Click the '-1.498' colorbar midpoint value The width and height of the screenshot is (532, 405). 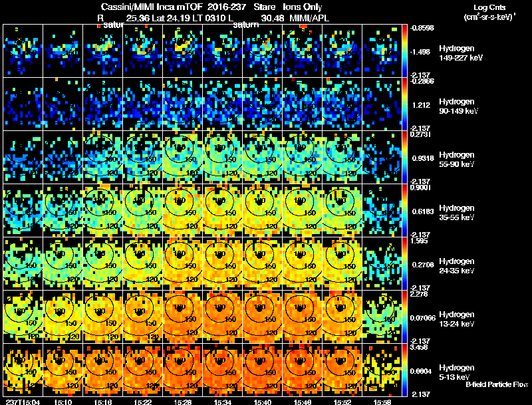[x=420, y=52]
